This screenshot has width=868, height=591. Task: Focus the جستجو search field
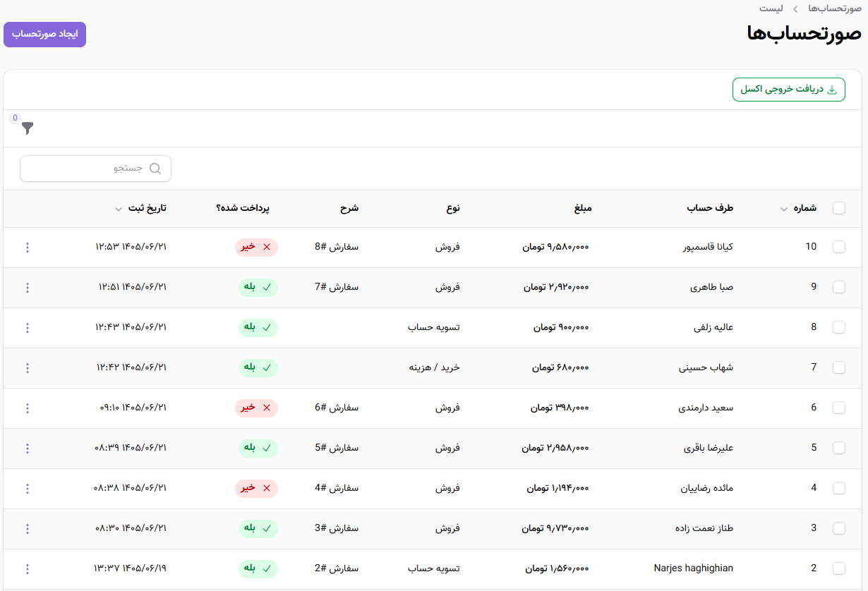point(95,169)
